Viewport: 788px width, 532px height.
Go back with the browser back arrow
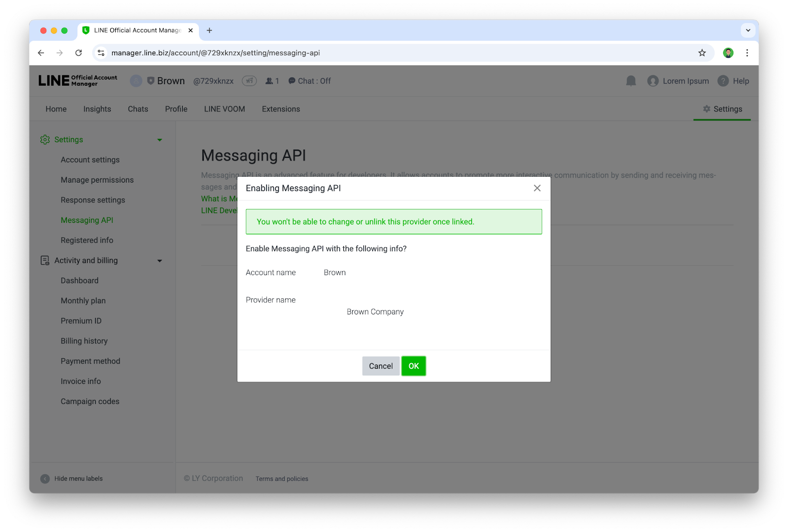coord(41,53)
